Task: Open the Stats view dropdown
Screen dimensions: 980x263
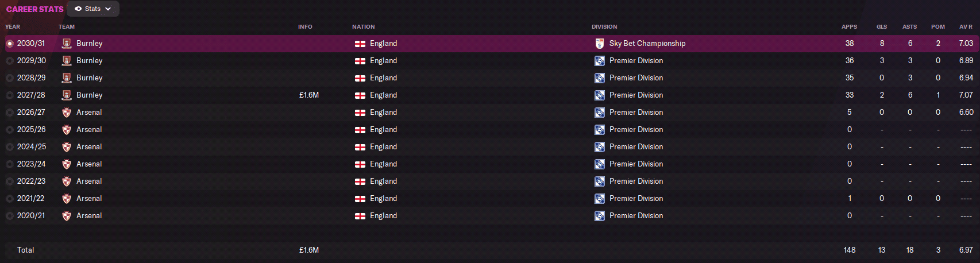Action: 93,9
